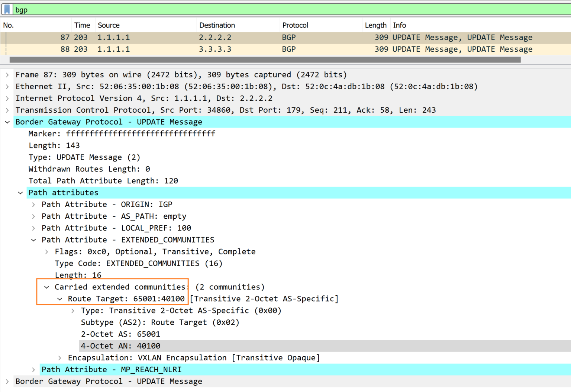Sort packets by the Source column
The width and height of the screenshot is (571, 392).
pos(108,25)
